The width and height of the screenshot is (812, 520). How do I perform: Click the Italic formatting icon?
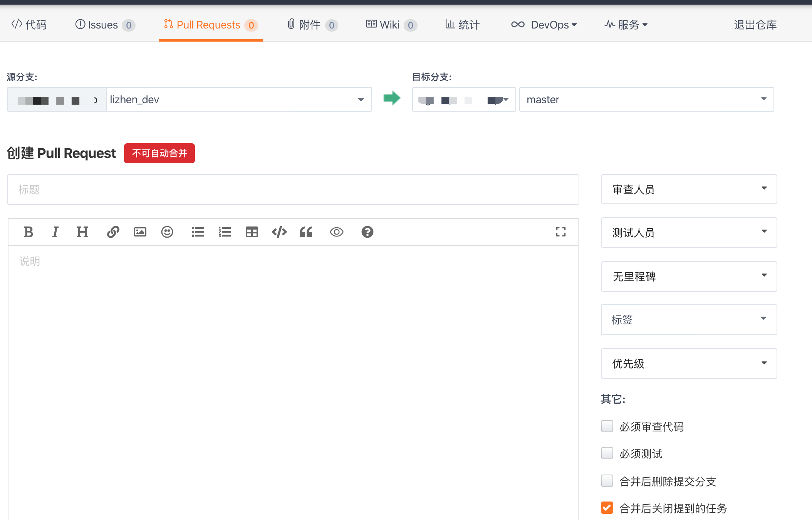55,232
